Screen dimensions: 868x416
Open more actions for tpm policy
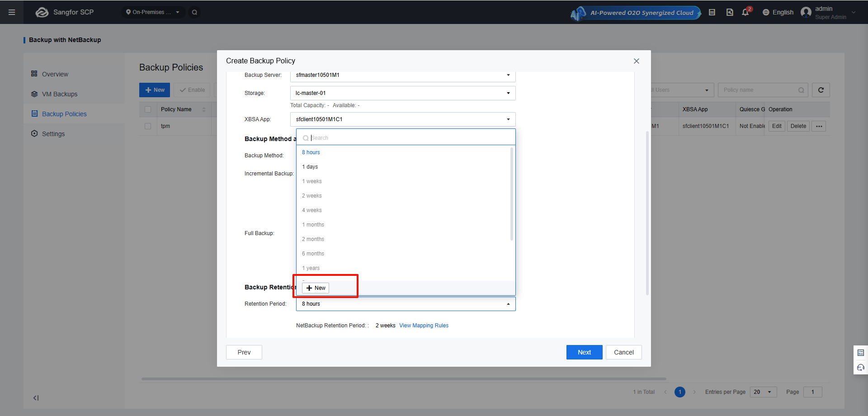coord(819,126)
